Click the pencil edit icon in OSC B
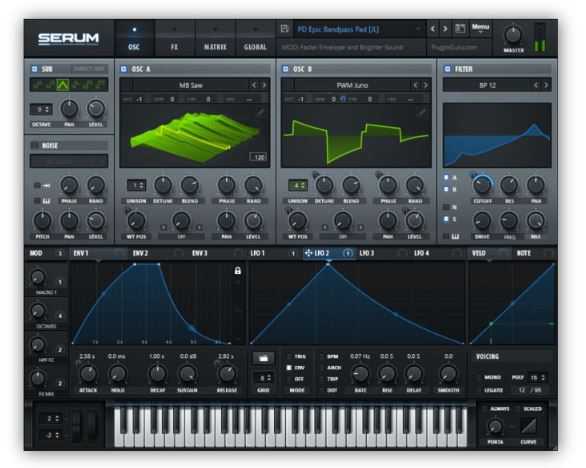The width and height of the screenshot is (586, 468). pyautogui.click(x=422, y=112)
